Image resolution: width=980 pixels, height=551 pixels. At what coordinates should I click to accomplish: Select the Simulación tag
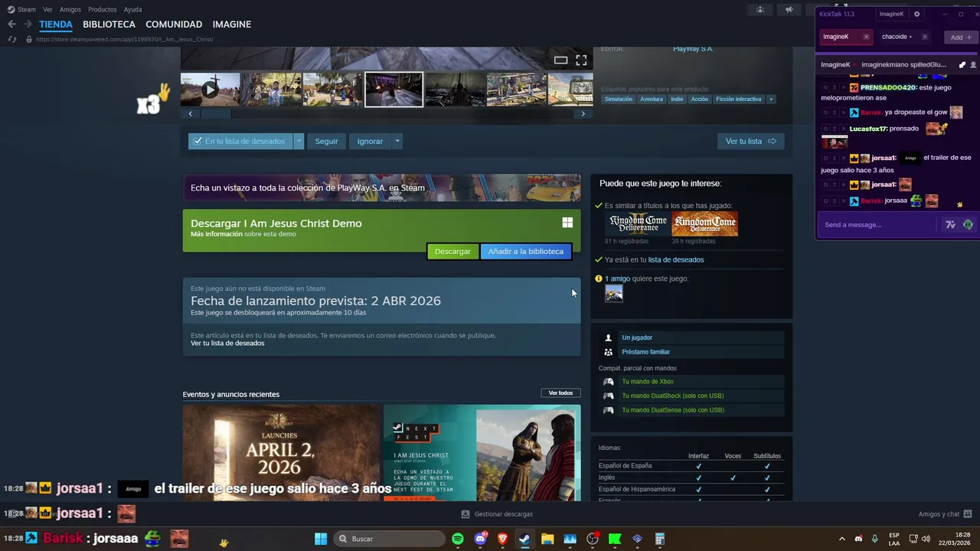[619, 99]
